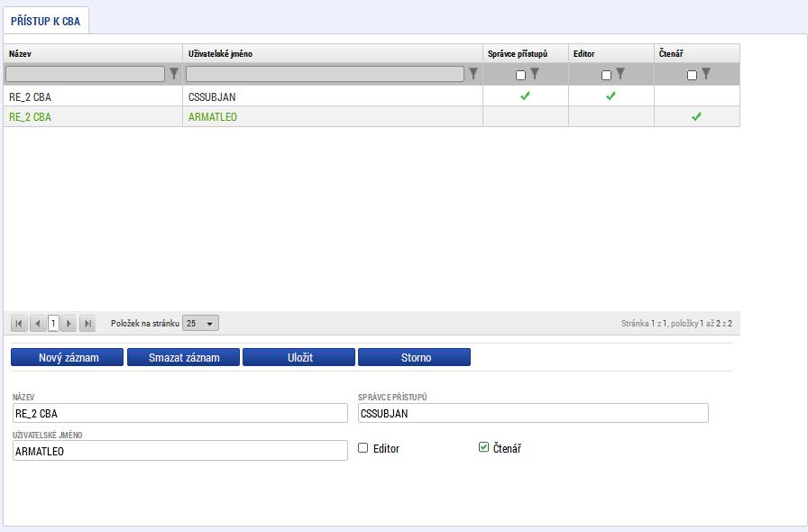
Task: Enable the Editor checkbox in the form
Action: pos(363,448)
